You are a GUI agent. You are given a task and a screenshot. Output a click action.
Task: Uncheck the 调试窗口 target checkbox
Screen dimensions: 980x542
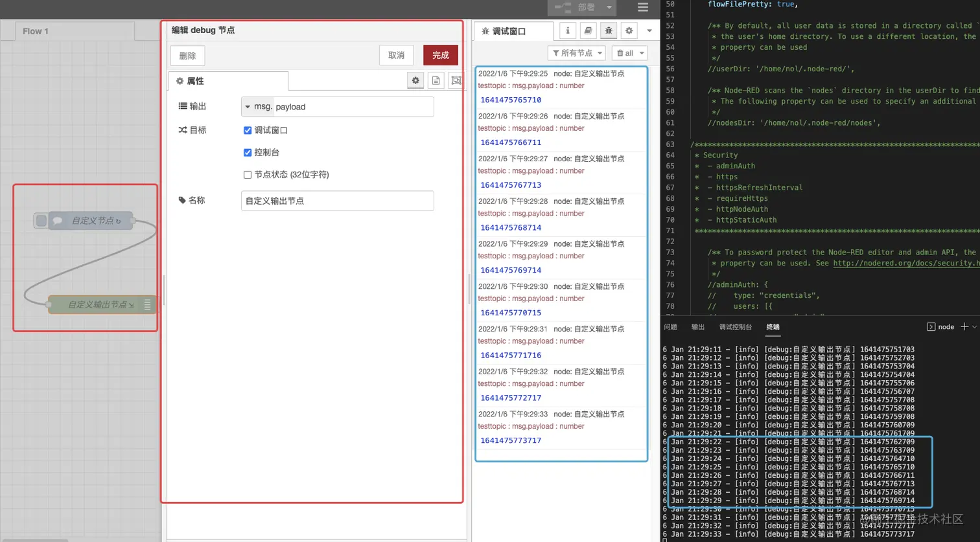coord(248,130)
